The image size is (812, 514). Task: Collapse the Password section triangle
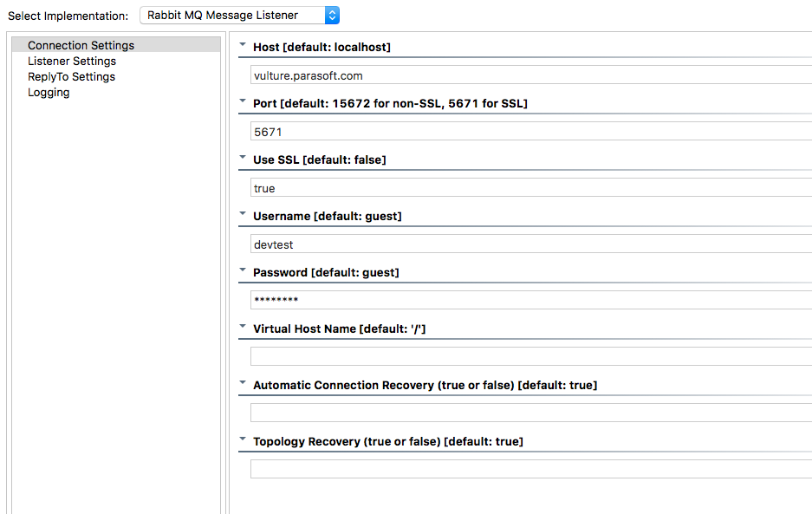pos(243,270)
